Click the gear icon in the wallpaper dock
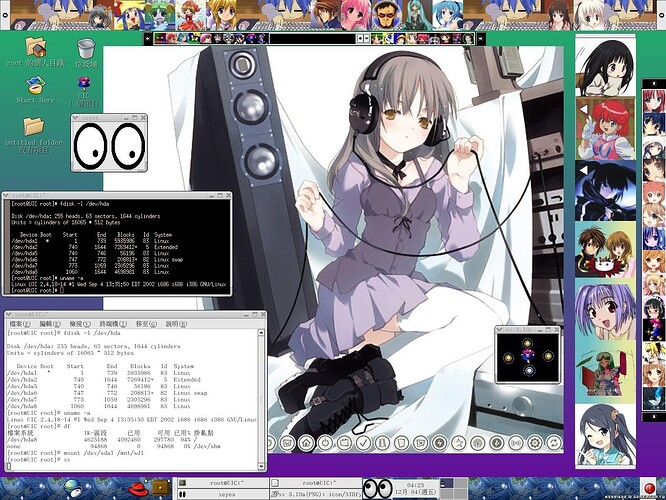 click(x=535, y=443)
